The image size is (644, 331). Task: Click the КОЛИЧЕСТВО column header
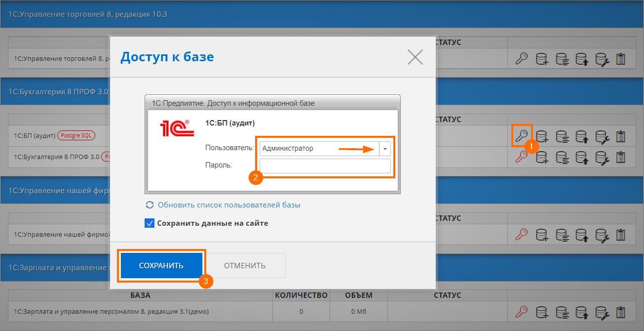pyautogui.click(x=301, y=295)
